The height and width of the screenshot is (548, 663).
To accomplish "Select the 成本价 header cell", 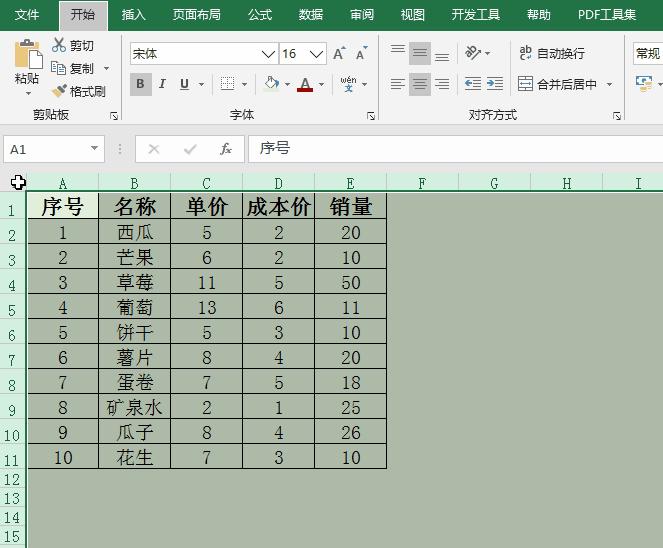I will pyautogui.click(x=279, y=206).
